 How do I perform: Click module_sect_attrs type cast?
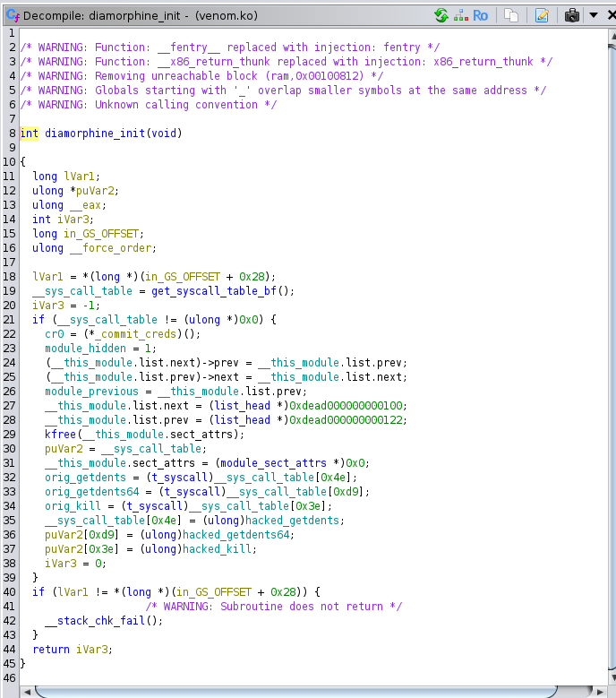274,463
